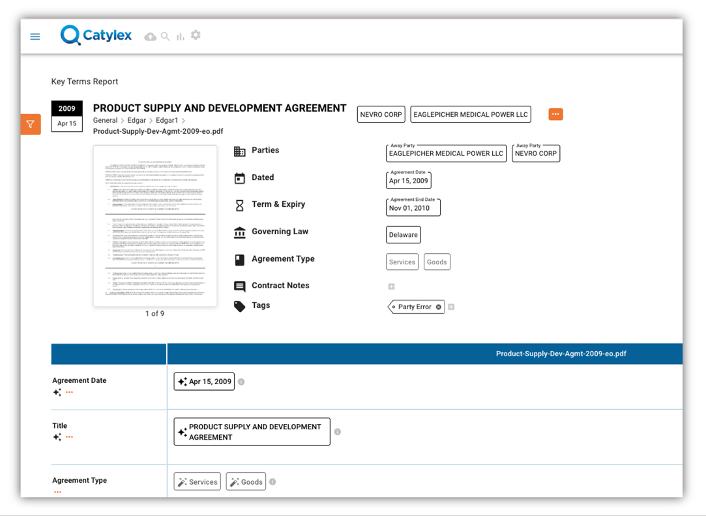This screenshot has height=516, width=706.
Task: Click the Goods chip in table row
Action: (246, 482)
